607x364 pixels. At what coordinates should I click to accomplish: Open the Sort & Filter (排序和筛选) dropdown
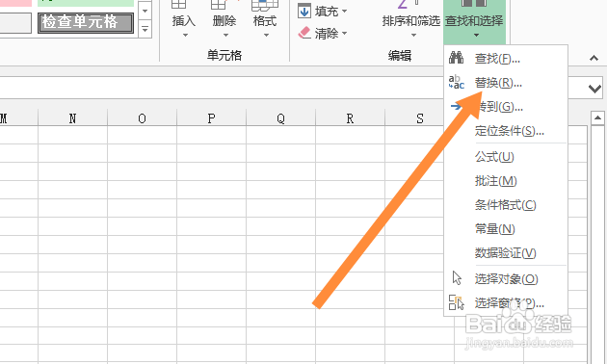tap(411, 20)
